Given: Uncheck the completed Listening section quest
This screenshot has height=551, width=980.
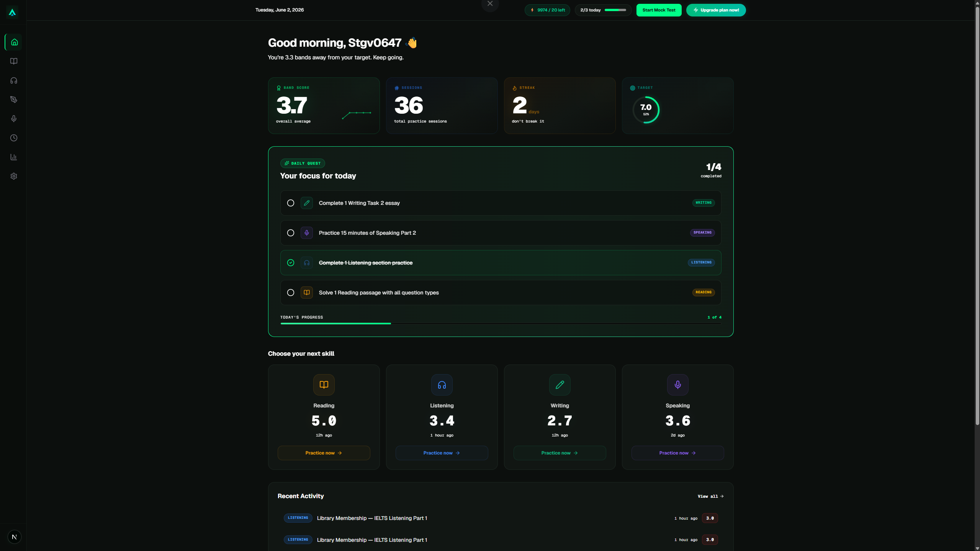Looking at the screenshot, I should (x=291, y=263).
